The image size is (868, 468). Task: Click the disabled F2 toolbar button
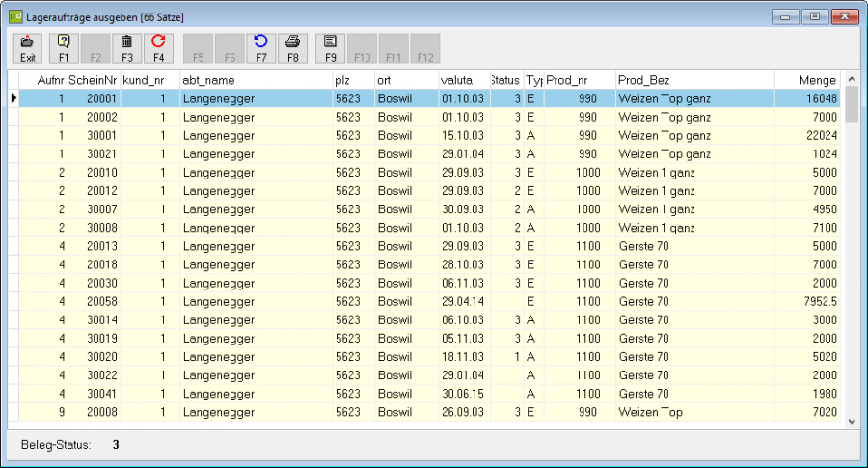[95, 48]
